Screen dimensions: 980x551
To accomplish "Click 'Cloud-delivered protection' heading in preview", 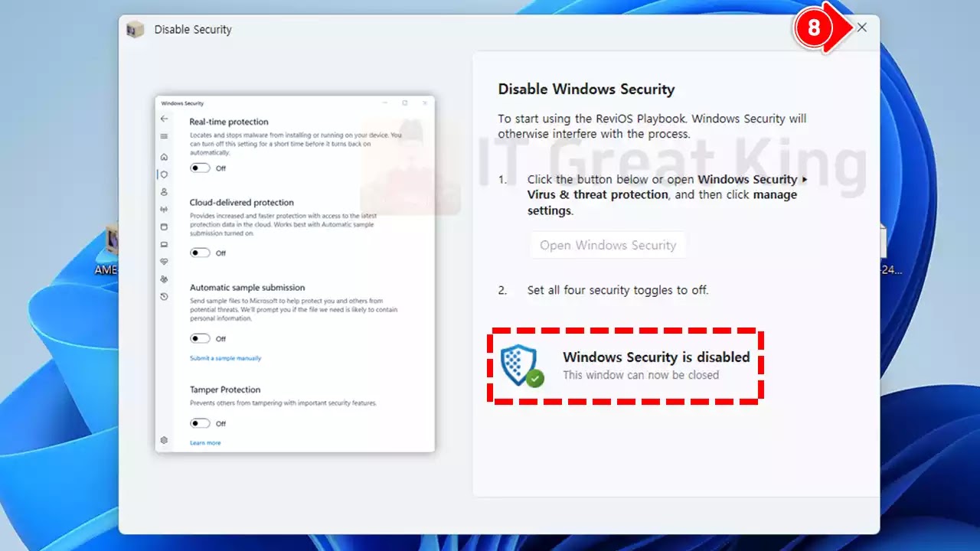I will tap(242, 203).
